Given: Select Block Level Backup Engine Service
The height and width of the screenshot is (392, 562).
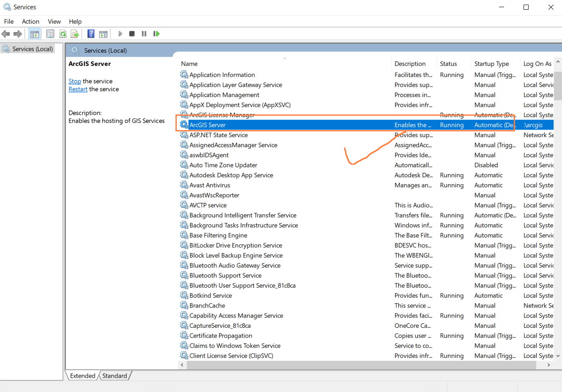Looking at the screenshot, I should pos(236,256).
